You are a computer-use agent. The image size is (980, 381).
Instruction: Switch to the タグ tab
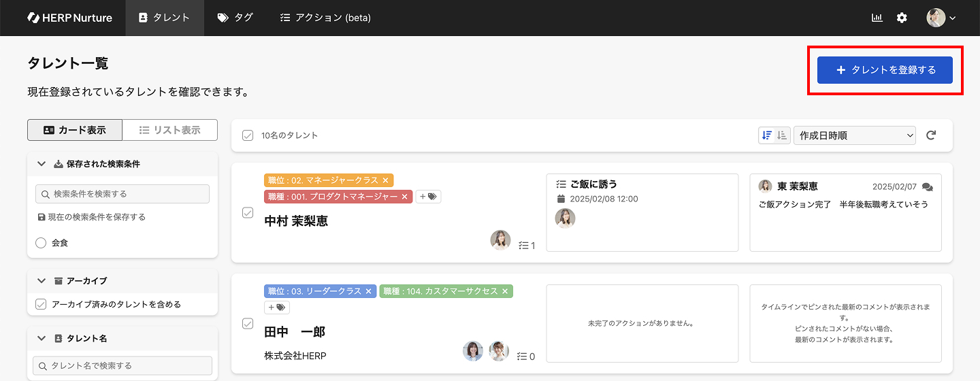pos(235,18)
